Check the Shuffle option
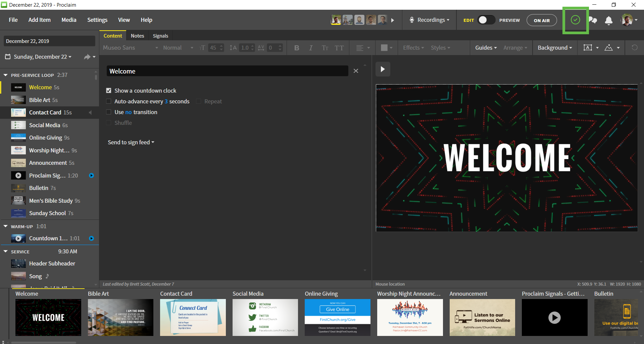Screen dimensions: 644x344 108,123
